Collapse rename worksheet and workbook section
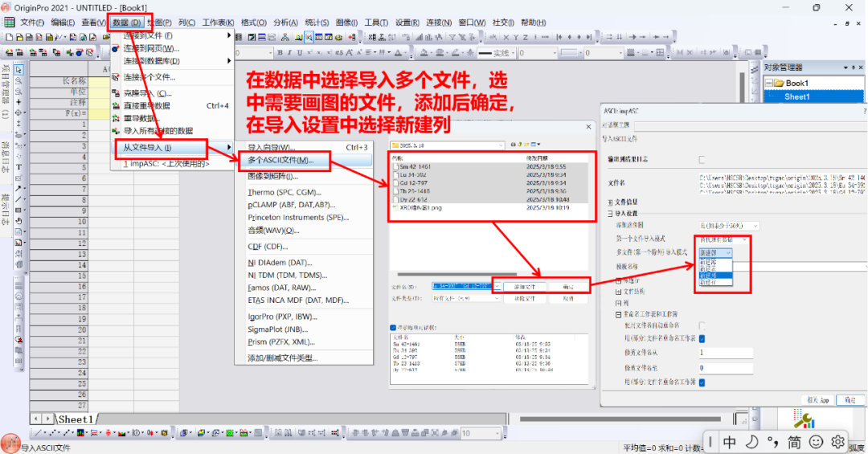This screenshot has height=454, width=868. coord(618,314)
